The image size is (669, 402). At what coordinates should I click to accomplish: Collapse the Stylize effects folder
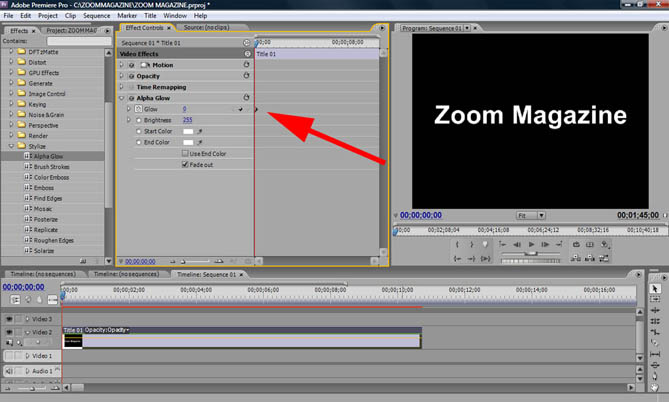(12, 146)
